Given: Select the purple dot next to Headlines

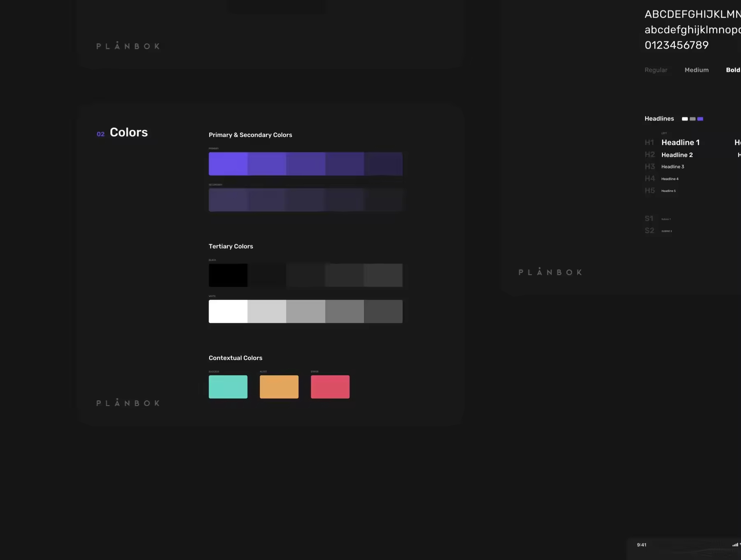Looking at the screenshot, I should [x=700, y=119].
